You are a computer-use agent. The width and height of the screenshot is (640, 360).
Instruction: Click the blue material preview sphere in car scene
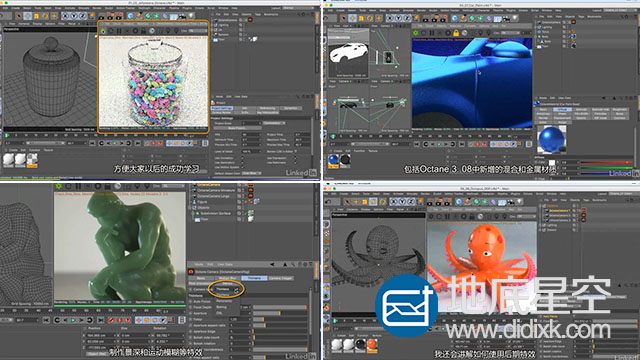(552, 140)
